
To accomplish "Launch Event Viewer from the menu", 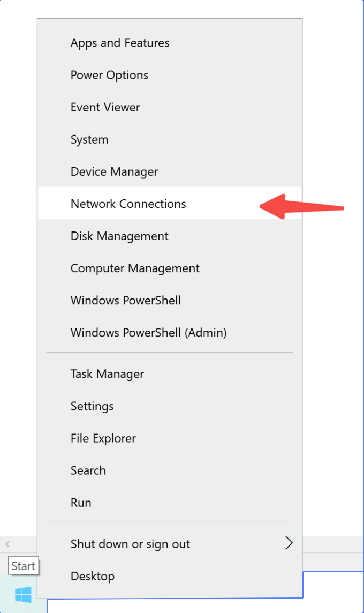I will click(105, 107).
